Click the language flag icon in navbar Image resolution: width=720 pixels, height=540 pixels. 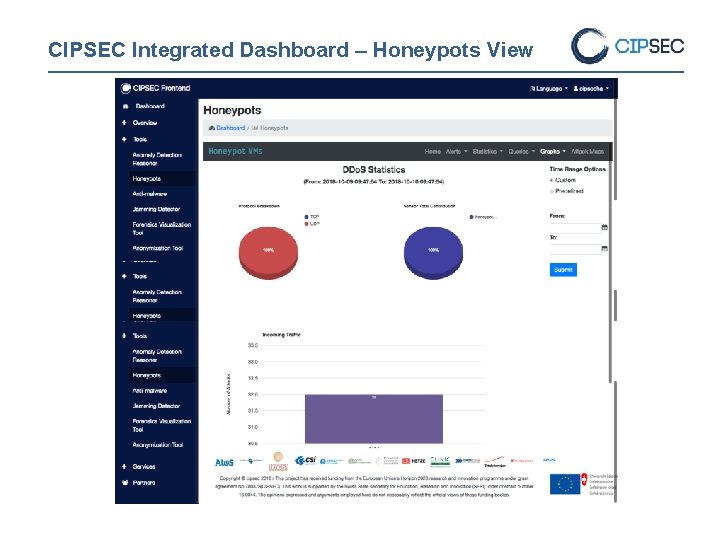click(x=533, y=89)
